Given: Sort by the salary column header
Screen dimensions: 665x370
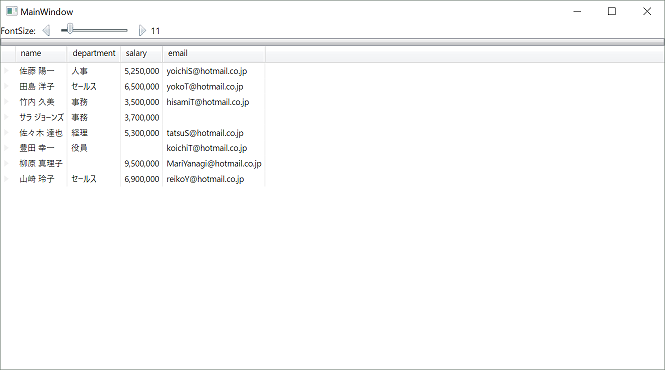Looking at the screenshot, I should point(142,53).
